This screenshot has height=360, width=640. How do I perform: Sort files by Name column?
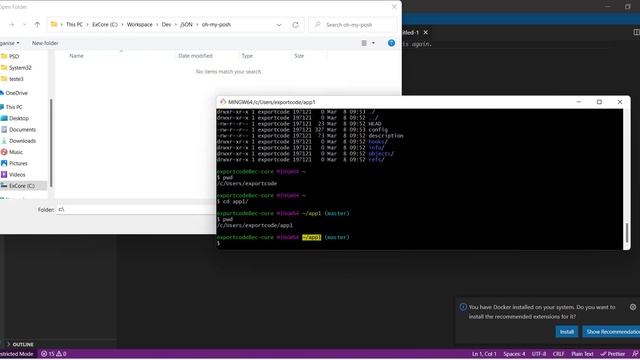point(76,56)
